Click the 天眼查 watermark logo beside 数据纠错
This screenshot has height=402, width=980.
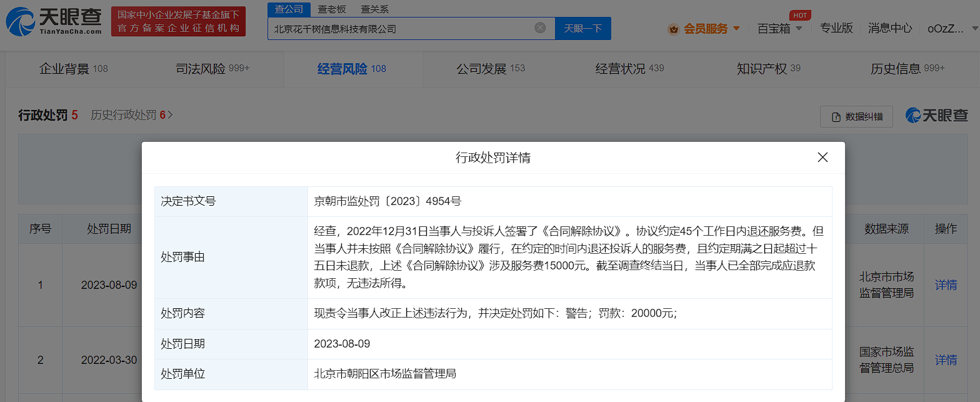coord(936,116)
